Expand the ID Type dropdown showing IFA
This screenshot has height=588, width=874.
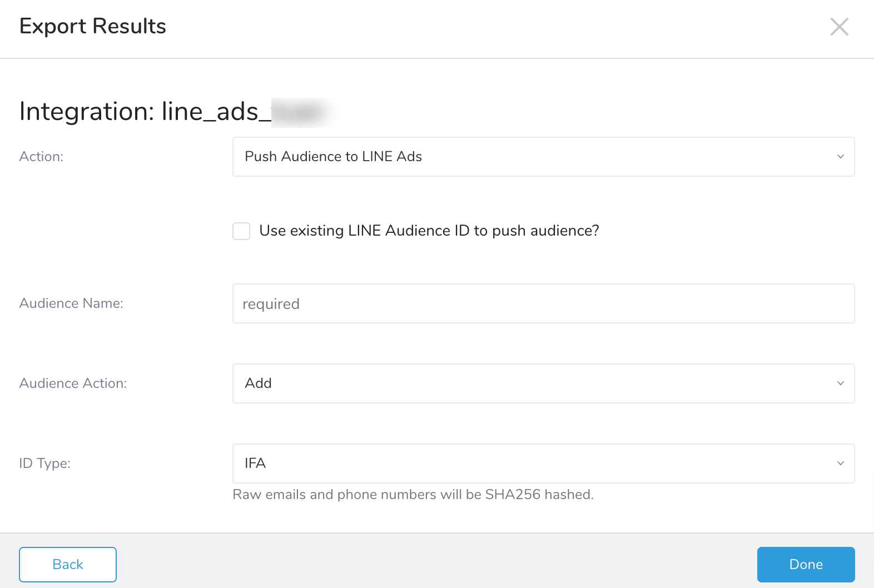[543, 464]
